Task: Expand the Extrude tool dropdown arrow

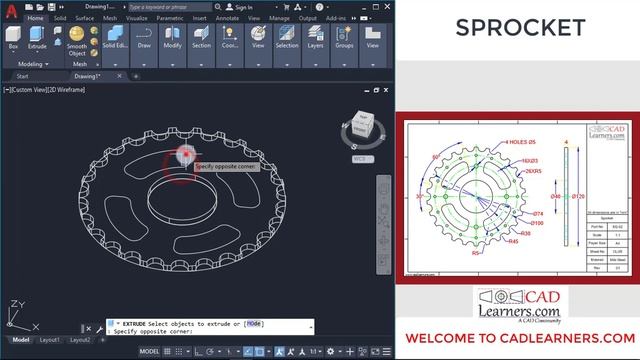Action: [x=37, y=52]
